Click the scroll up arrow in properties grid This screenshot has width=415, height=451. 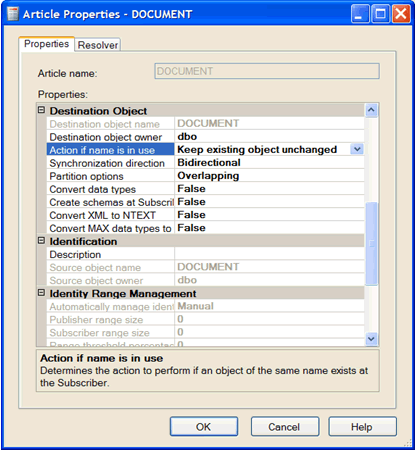tap(371, 110)
